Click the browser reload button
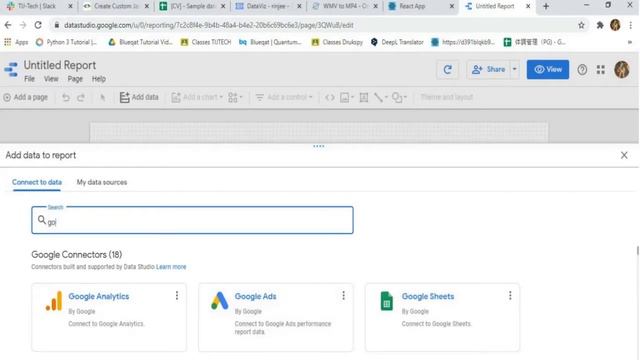640x360 pixels. 38,25
